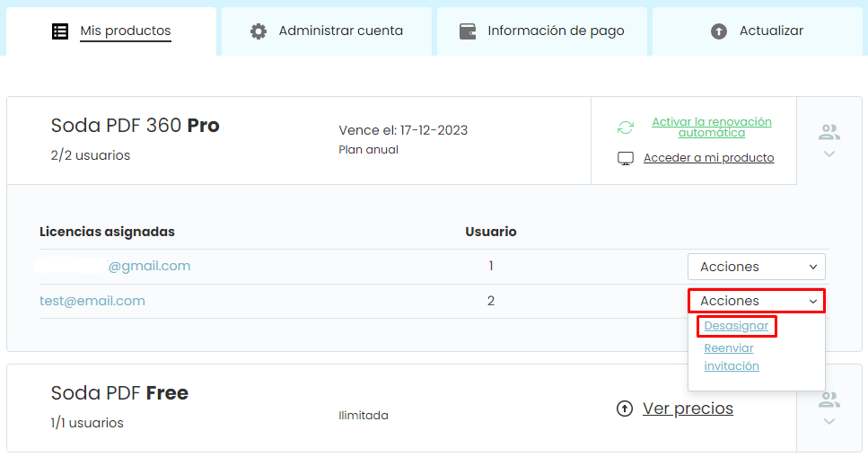
Task: Go to the Actualizar tab
Action: coord(758,31)
